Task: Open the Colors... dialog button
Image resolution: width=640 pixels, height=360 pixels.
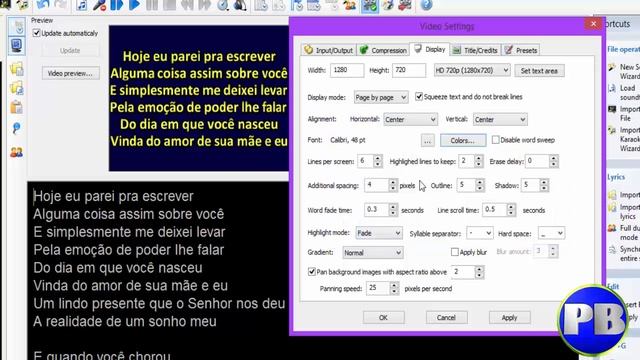Action: point(463,140)
